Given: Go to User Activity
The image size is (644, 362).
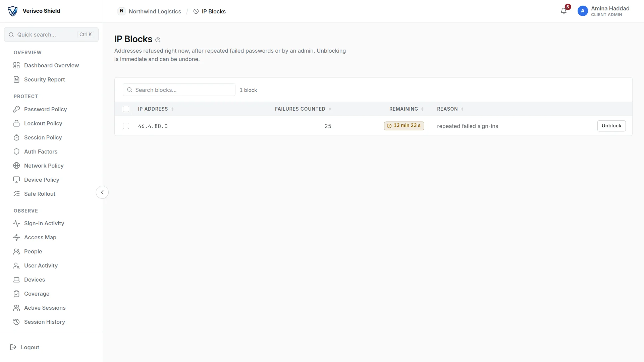Looking at the screenshot, I should [41, 265].
